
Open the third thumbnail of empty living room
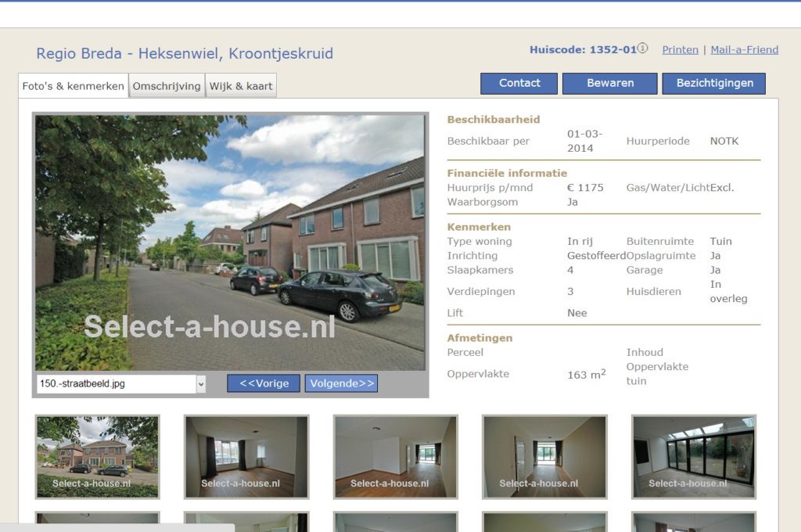coord(396,456)
